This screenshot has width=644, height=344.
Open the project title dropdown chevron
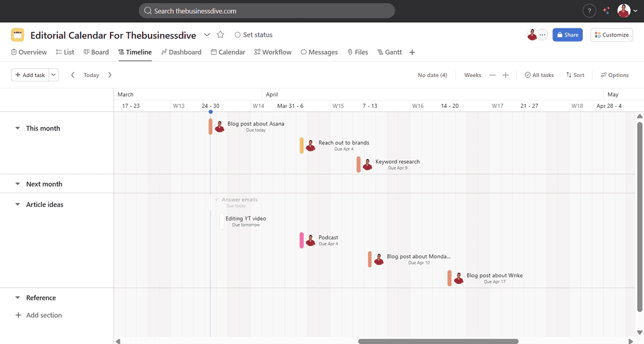coord(207,35)
